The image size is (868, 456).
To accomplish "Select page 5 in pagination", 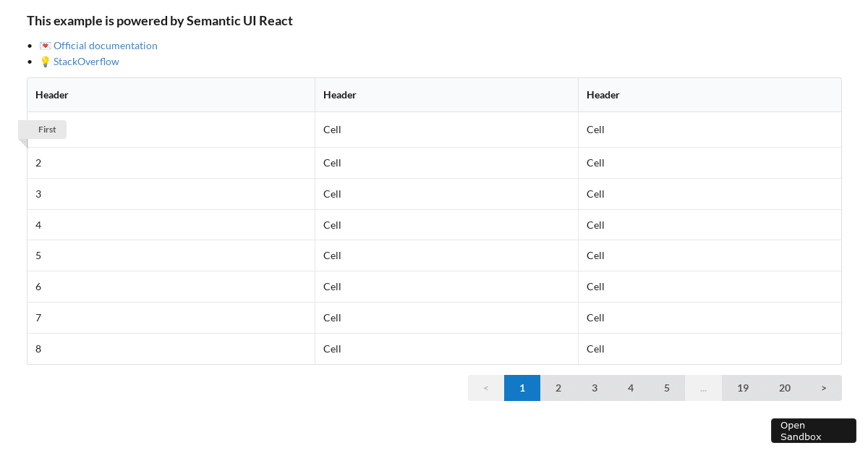I will coord(667,388).
